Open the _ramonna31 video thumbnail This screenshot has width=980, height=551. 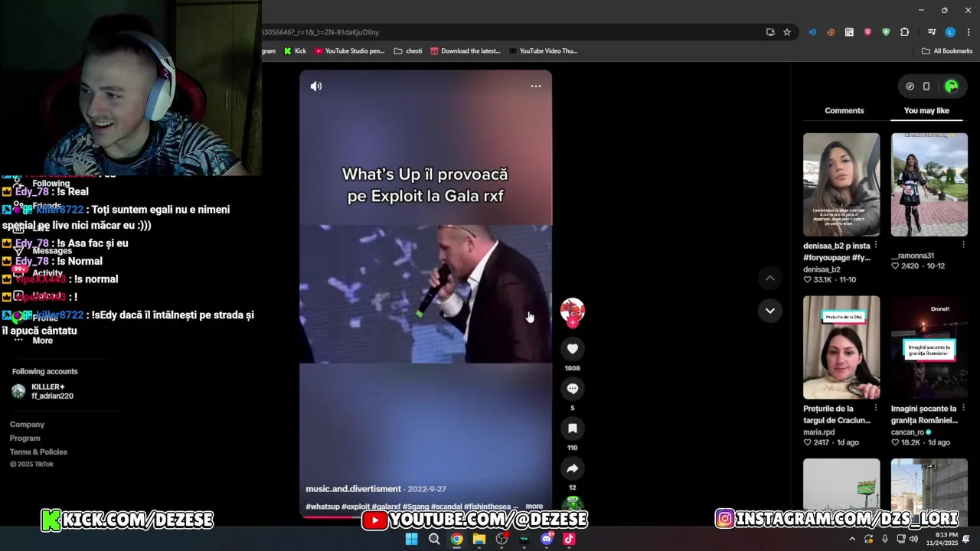click(929, 184)
